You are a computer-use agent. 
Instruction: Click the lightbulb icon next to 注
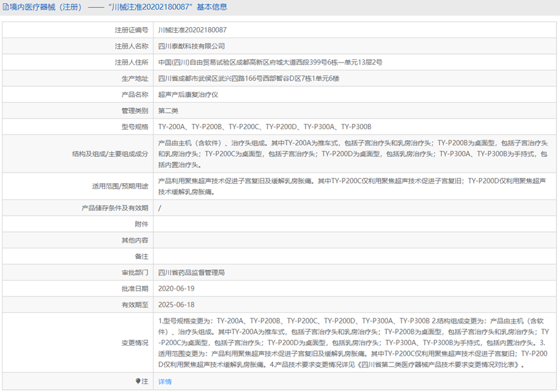tap(138, 381)
